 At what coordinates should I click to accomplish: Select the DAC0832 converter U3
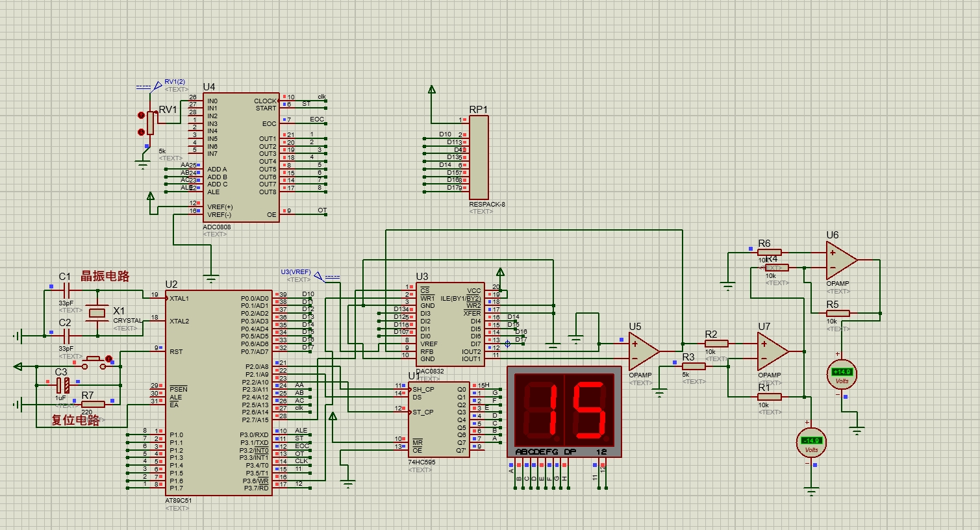click(x=449, y=324)
